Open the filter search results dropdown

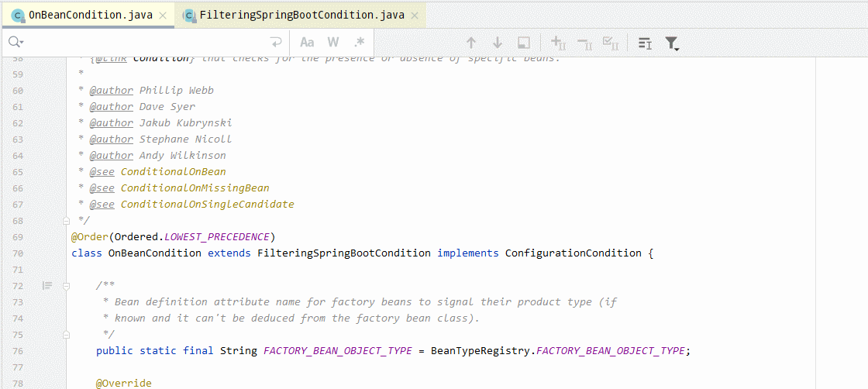[x=672, y=43]
